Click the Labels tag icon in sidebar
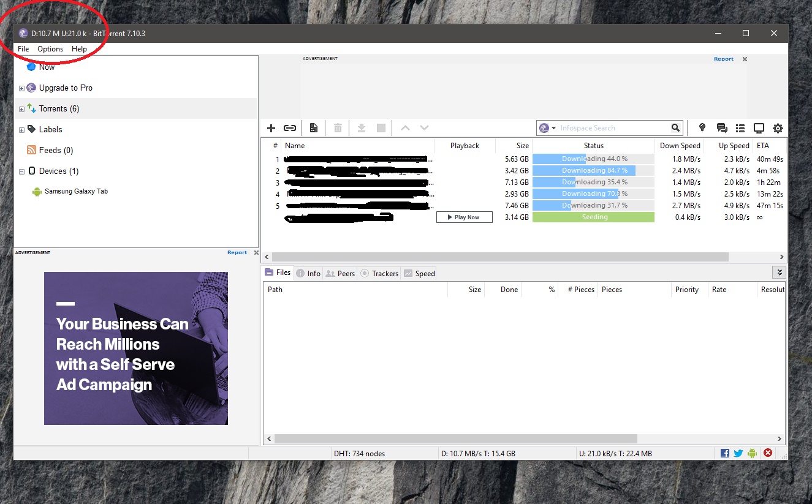 [x=31, y=129]
